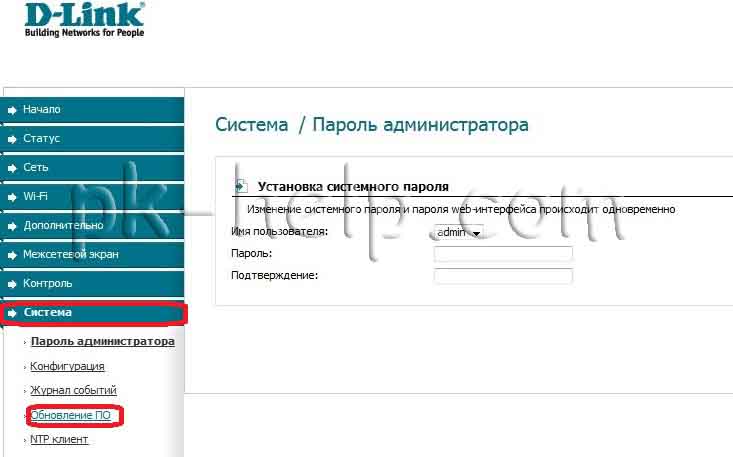Click the arrow icon beside Контроль
The height and width of the screenshot is (457, 733).
pos(12,284)
